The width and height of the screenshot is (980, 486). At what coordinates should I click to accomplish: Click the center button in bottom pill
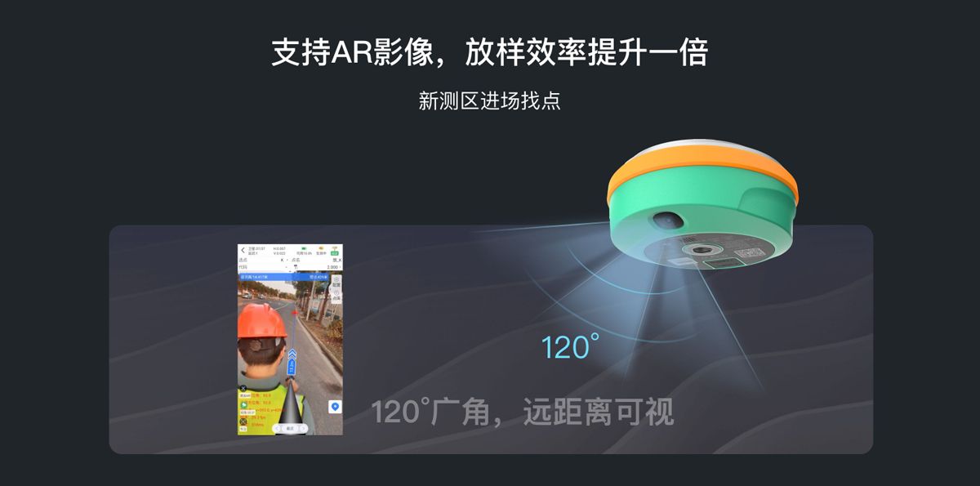pyautogui.click(x=290, y=428)
